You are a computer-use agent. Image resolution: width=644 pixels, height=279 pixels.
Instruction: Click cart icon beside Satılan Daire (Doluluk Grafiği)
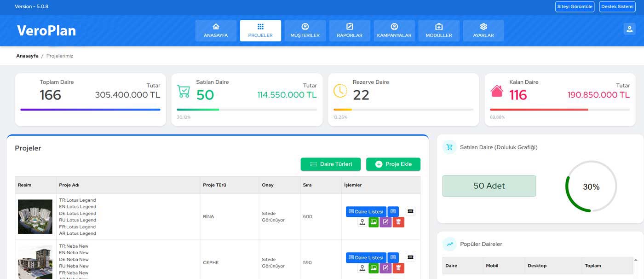click(449, 147)
